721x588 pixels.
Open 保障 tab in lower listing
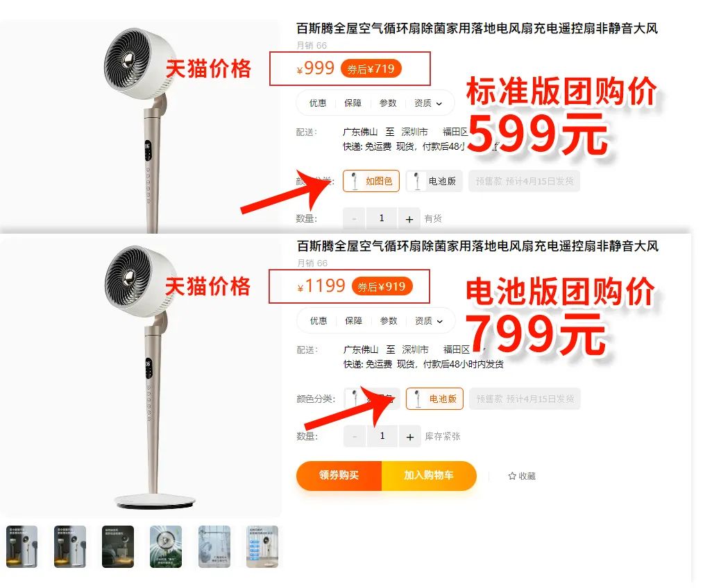click(354, 321)
